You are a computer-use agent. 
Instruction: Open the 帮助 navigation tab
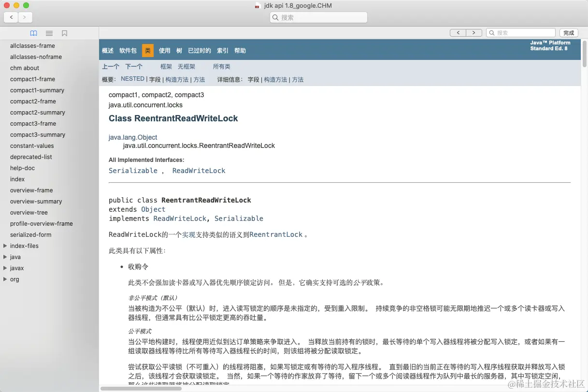(x=240, y=51)
